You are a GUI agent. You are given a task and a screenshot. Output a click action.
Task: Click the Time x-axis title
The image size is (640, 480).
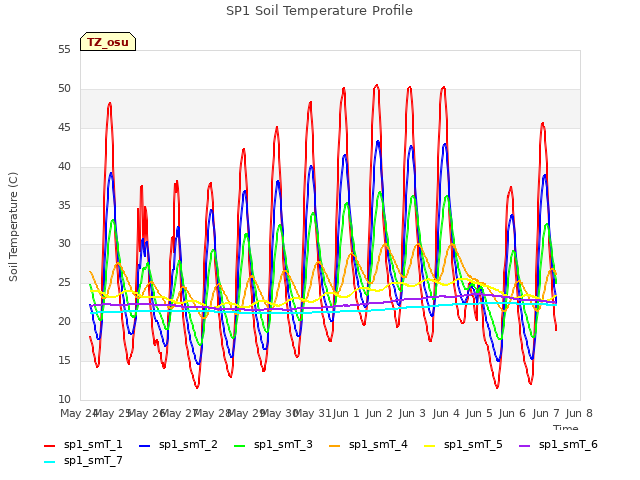click(566, 427)
